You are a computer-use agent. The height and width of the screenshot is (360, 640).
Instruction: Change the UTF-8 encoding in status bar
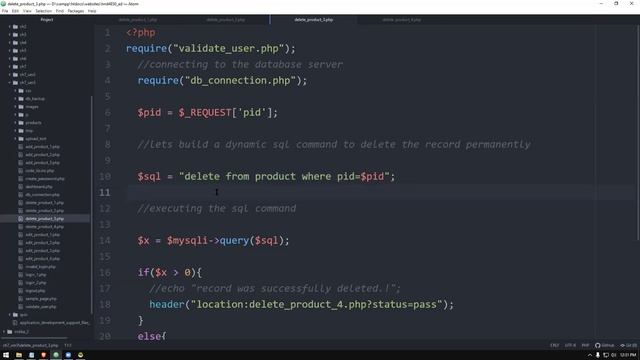pyautogui.click(x=570, y=345)
